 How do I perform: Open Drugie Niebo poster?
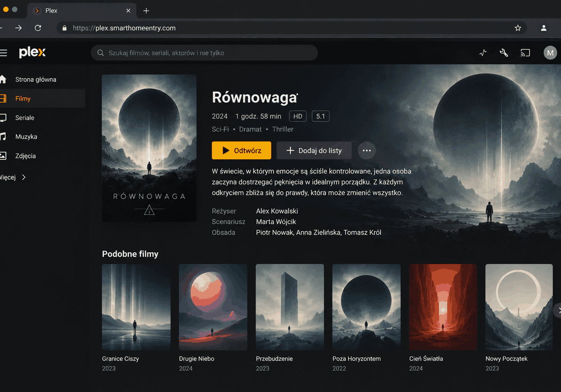tap(213, 307)
